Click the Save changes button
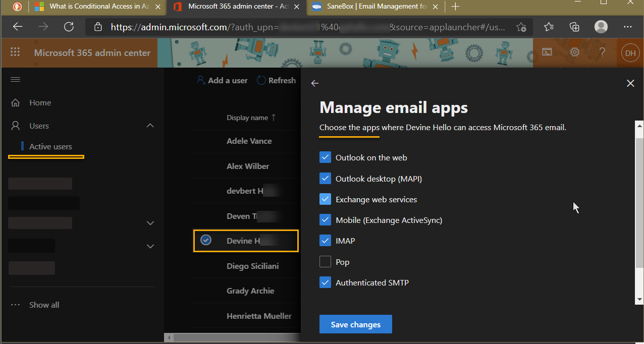The width and height of the screenshot is (644, 344). pos(355,324)
